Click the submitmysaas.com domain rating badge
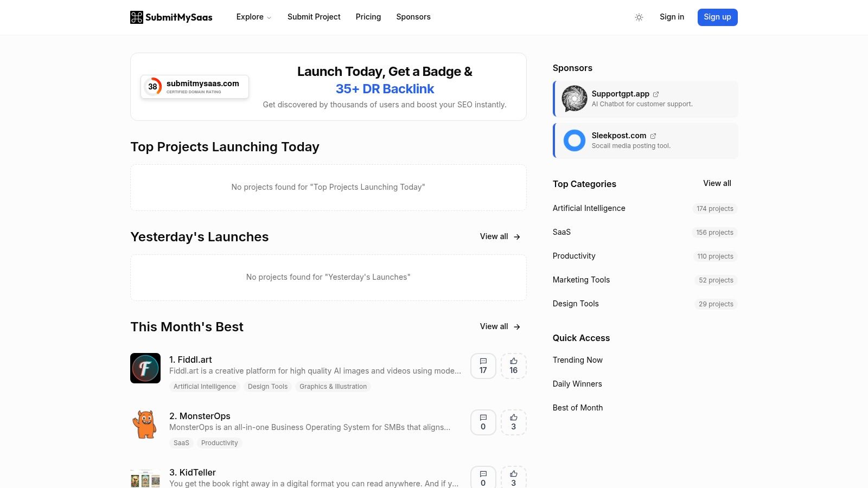This screenshot has height=488, width=868. point(195,87)
